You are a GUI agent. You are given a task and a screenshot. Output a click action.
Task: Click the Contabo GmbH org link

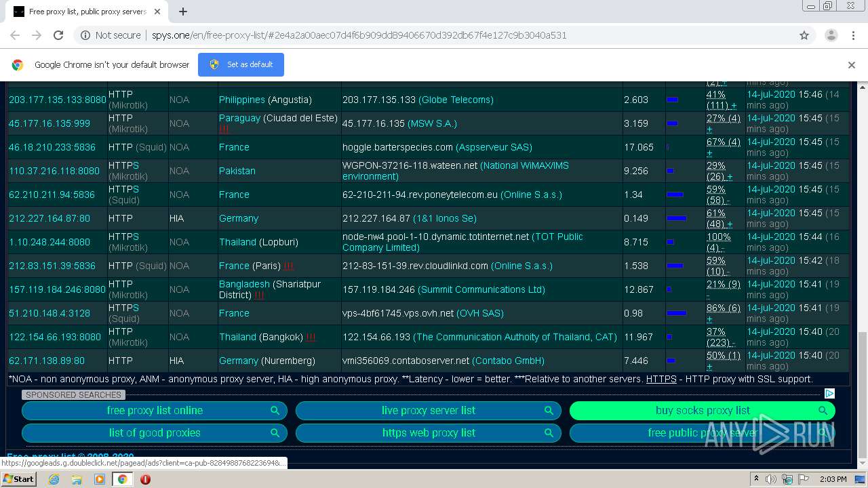(508, 361)
